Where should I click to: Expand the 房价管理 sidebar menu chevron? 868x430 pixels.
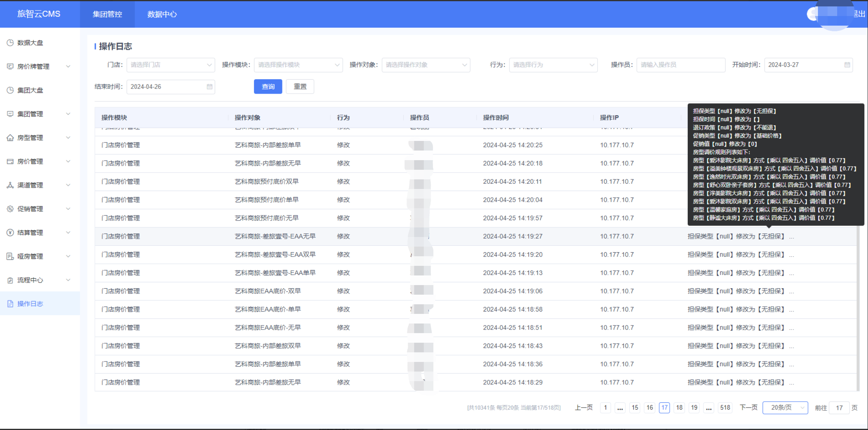(x=68, y=161)
